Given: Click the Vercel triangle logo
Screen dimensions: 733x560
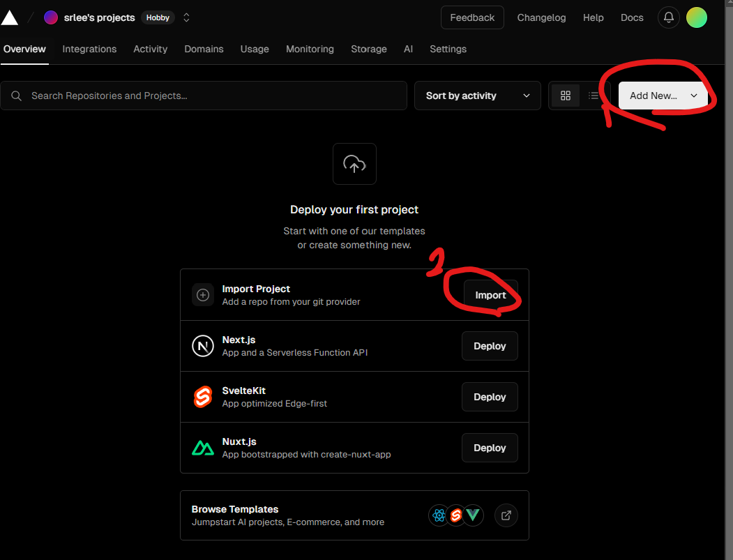Looking at the screenshot, I should click(x=9, y=17).
